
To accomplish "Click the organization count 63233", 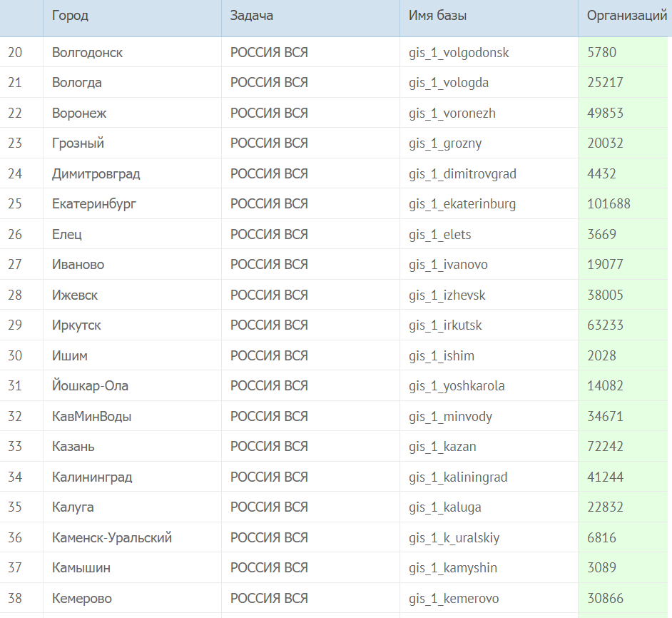I will (x=605, y=325).
